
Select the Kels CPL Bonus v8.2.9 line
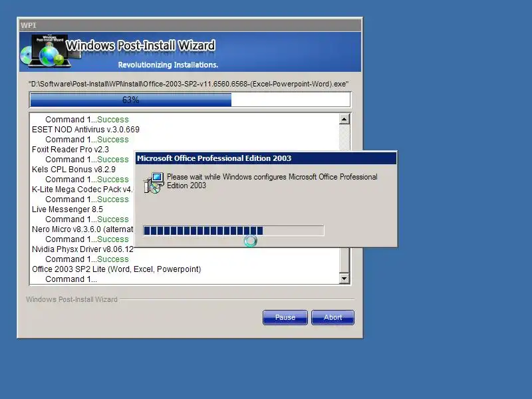pyautogui.click(x=74, y=170)
